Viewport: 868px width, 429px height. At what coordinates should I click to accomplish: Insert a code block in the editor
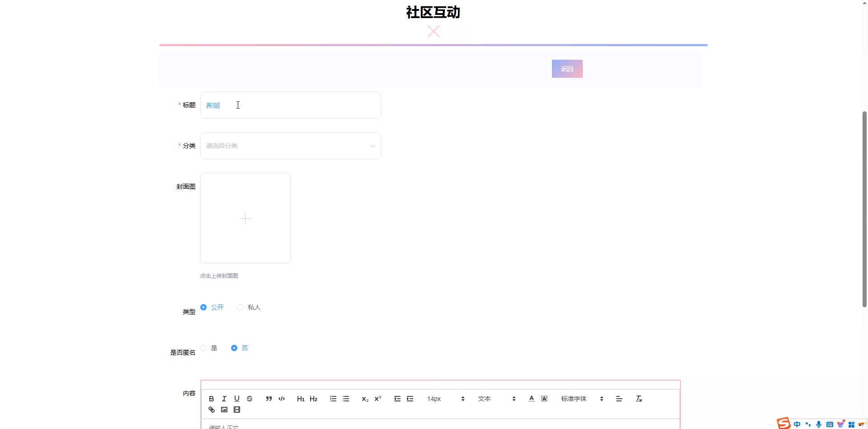coord(282,399)
